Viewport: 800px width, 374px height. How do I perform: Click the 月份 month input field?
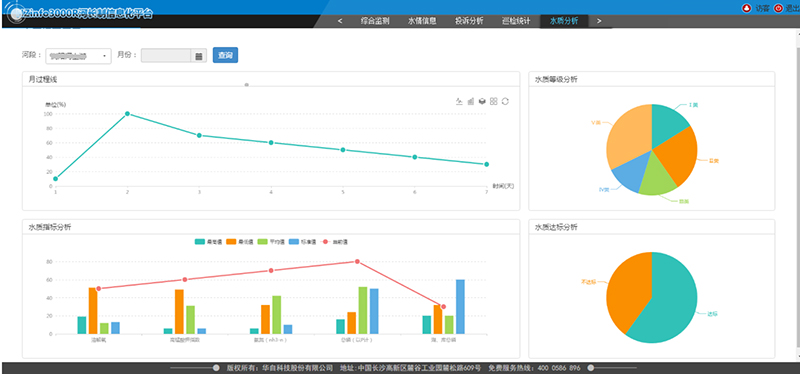pos(167,56)
